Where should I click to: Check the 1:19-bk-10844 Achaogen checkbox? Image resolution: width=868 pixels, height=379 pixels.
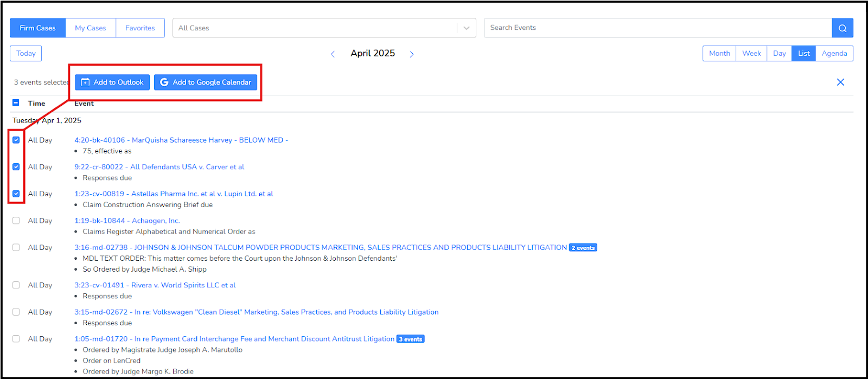tap(16, 221)
